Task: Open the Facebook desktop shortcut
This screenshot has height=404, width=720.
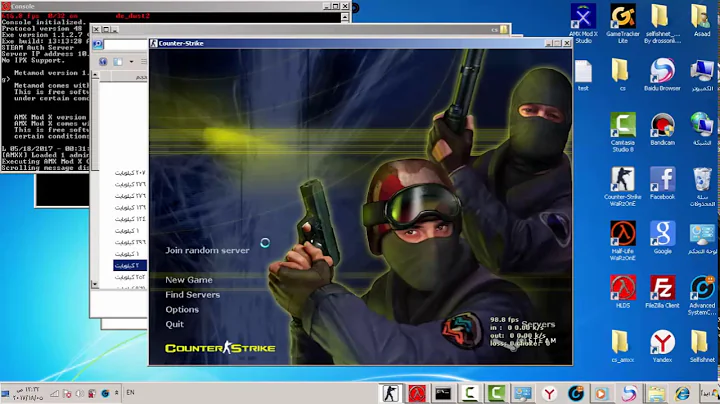Action: pos(662,184)
